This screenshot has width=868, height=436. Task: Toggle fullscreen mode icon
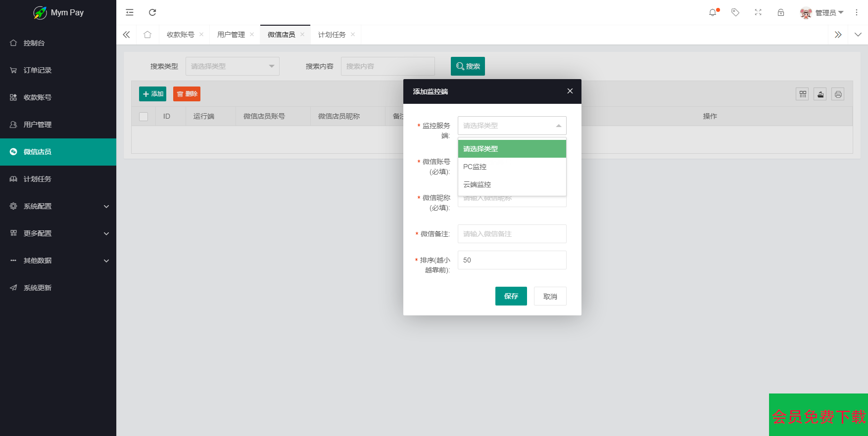[758, 13]
